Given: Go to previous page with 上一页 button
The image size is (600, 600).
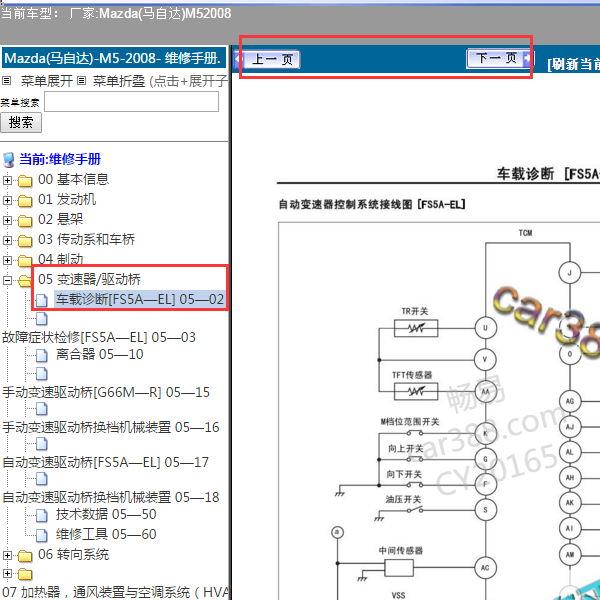Looking at the screenshot, I should tap(268, 59).
